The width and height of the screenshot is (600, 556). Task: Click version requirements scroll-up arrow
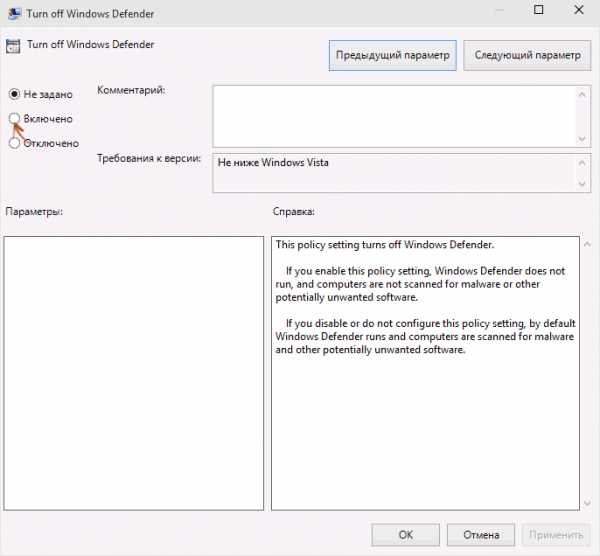tap(582, 163)
